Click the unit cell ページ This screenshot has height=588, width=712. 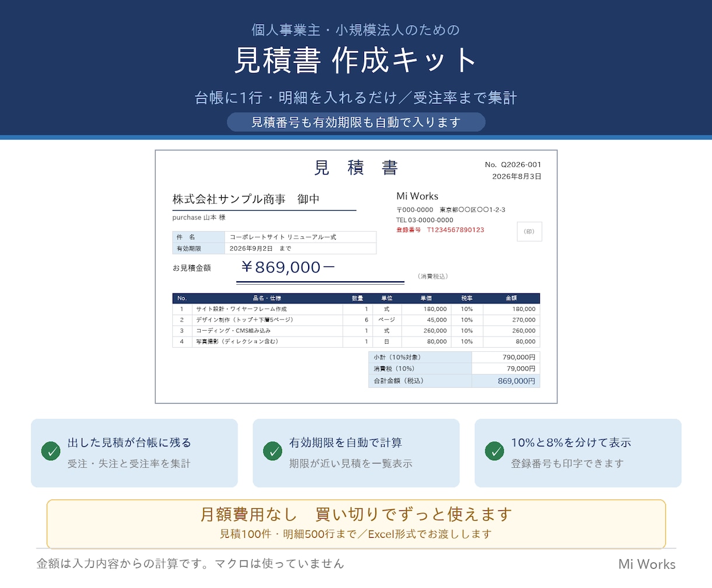(x=387, y=320)
